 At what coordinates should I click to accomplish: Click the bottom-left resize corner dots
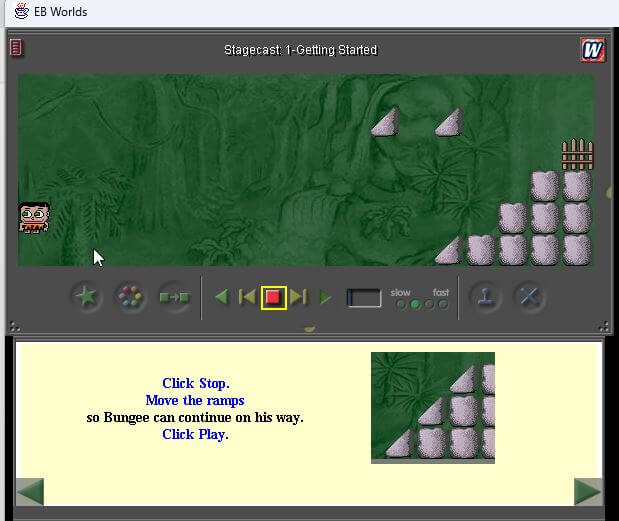click(x=15, y=326)
